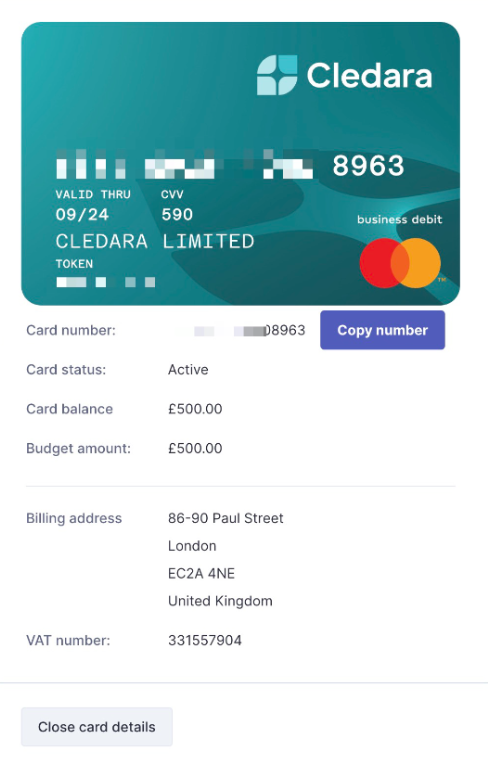Select the 8963 card digits on card
The width and height of the screenshot is (488, 762).
368,166
